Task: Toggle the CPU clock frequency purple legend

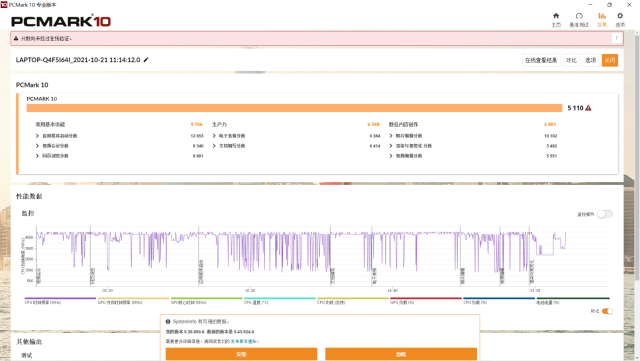Action: click(x=60, y=299)
